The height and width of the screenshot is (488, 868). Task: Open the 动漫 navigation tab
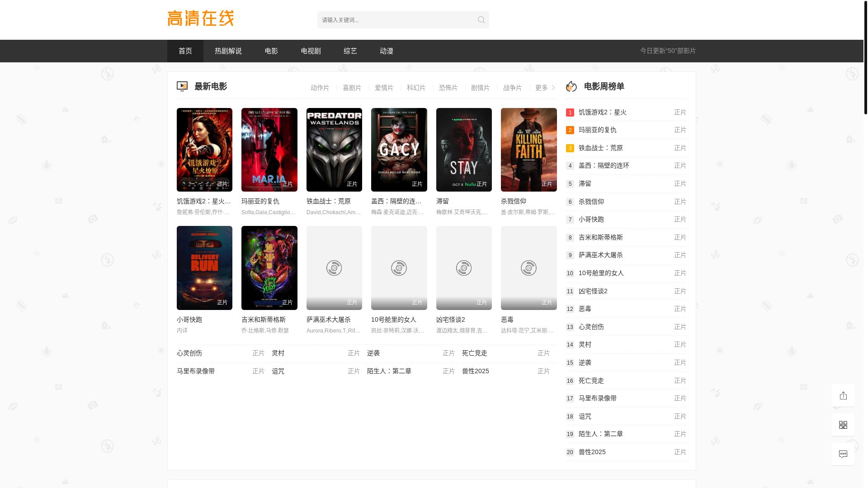click(387, 51)
